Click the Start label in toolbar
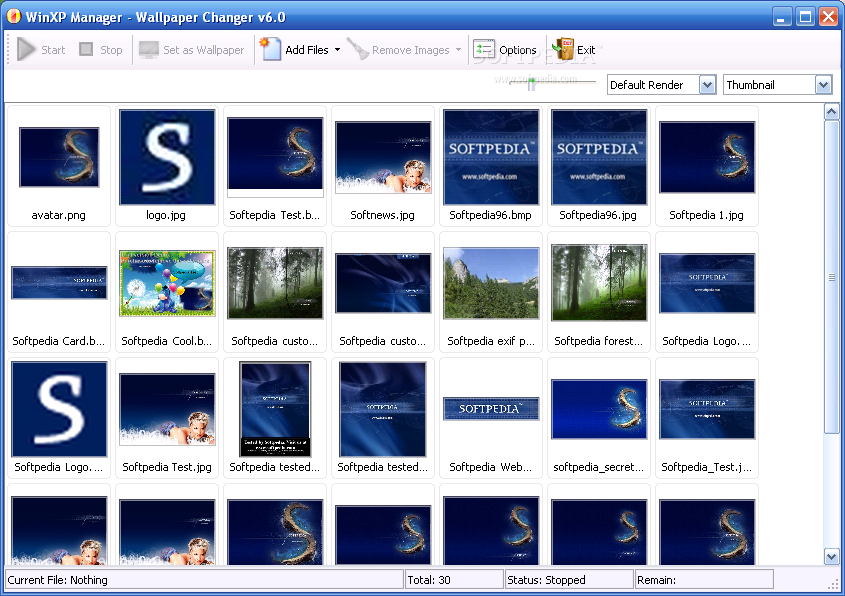The image size is (845, 596). 53,50
